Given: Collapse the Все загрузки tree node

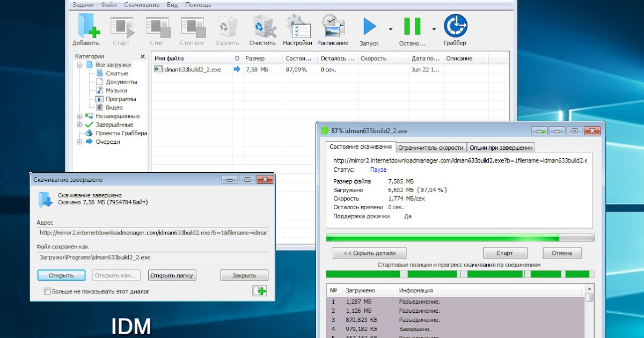Looking at the screenshot, I should (x=79, y=65).
